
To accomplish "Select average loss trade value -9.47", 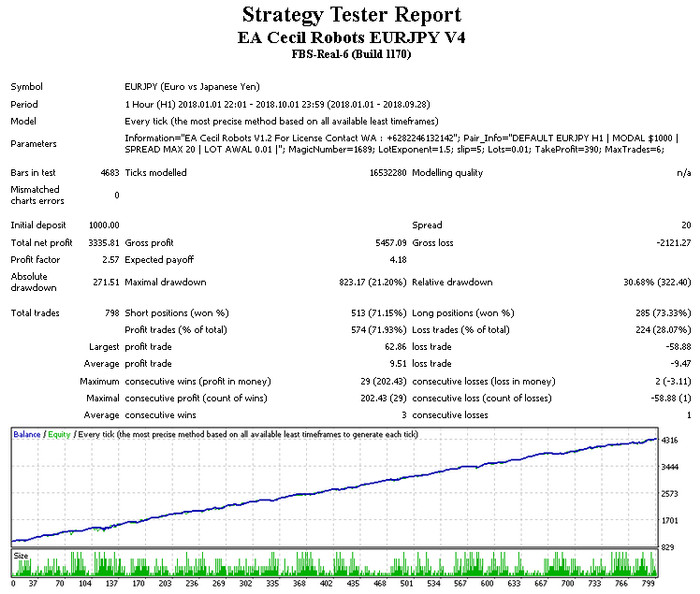I will point(681,364).
